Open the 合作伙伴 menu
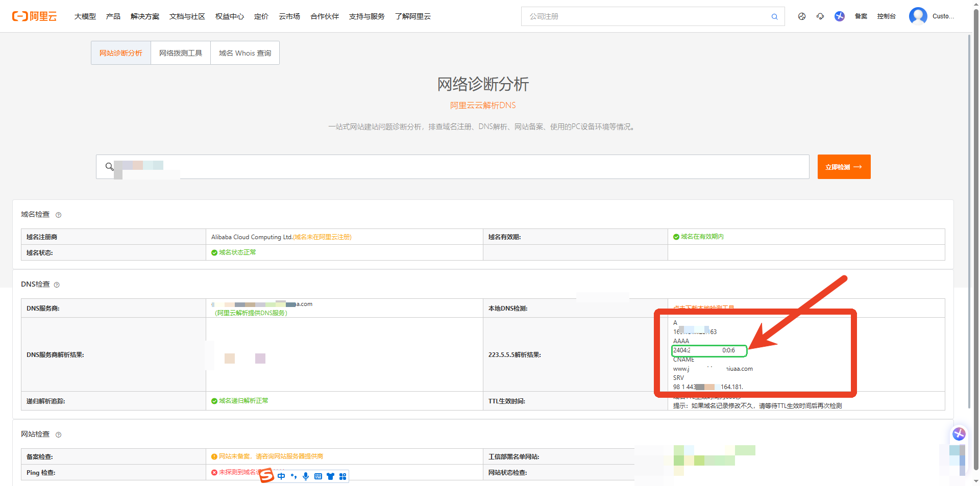980x486 pixels. tap(325, 16)
